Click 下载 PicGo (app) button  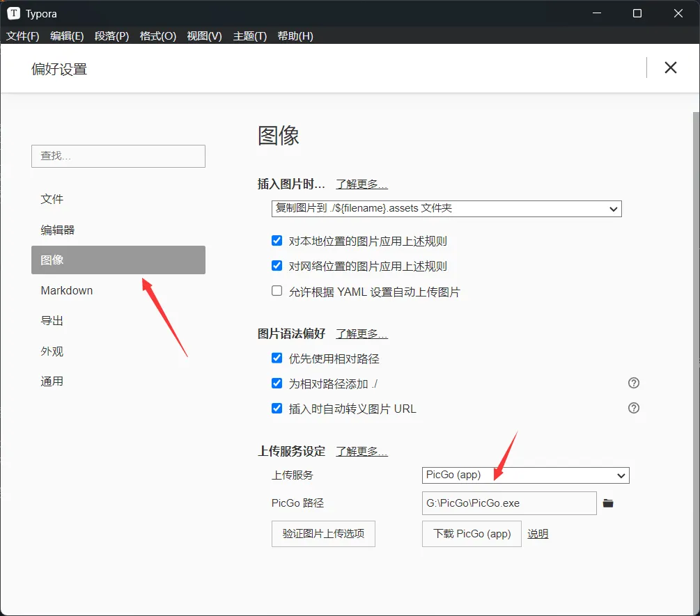(x=472, y=533)
